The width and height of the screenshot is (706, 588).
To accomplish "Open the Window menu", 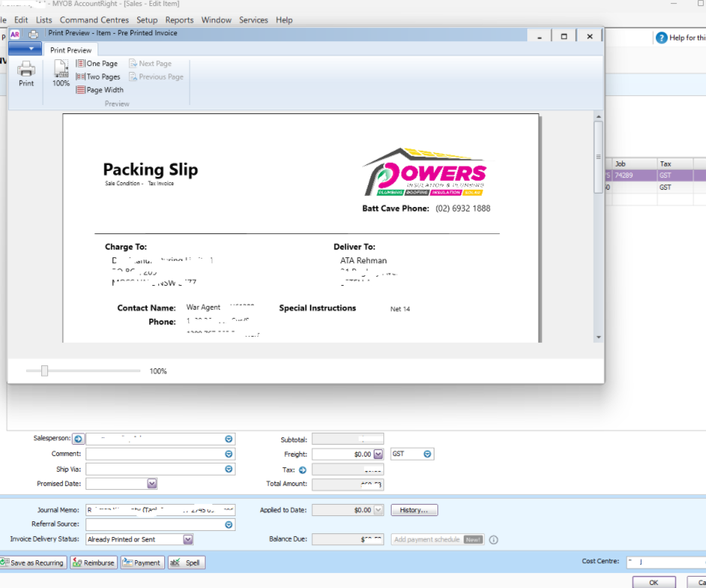I will point(216,19).
